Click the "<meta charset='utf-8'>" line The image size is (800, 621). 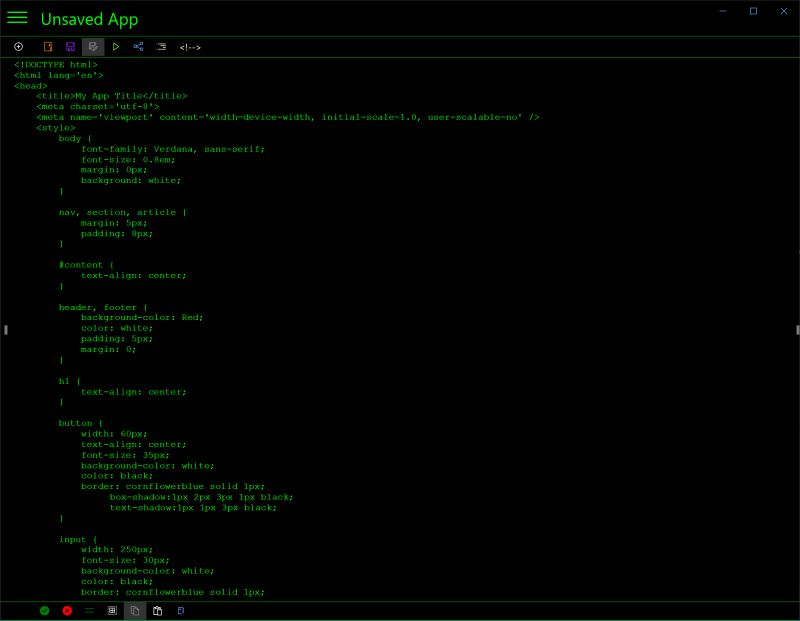click(x=98, y=107)
